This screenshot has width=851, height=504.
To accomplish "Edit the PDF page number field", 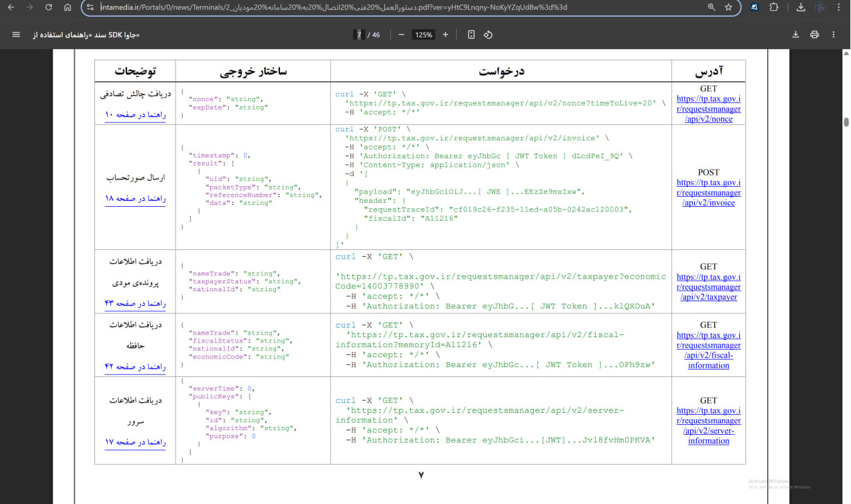I will (359, 35).
